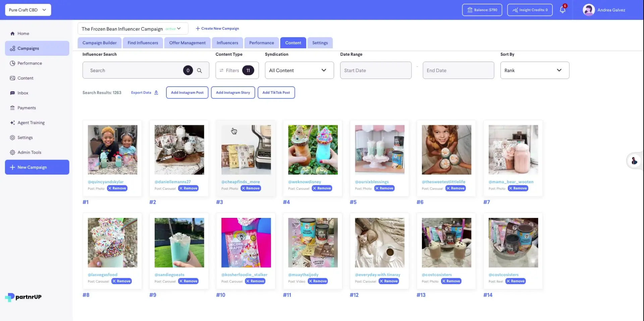Switch to the Performance tab

261,43
